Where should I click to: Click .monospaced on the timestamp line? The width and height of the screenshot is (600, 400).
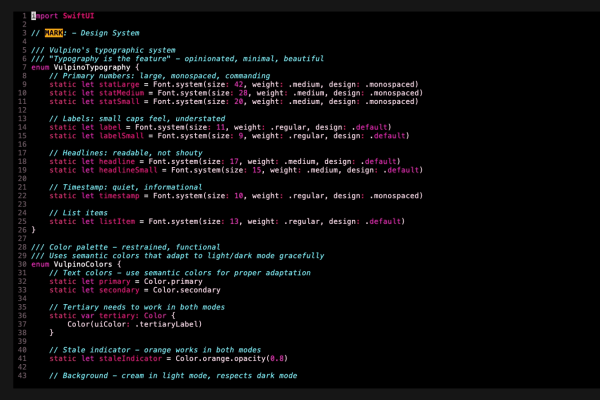click(394, 196)
